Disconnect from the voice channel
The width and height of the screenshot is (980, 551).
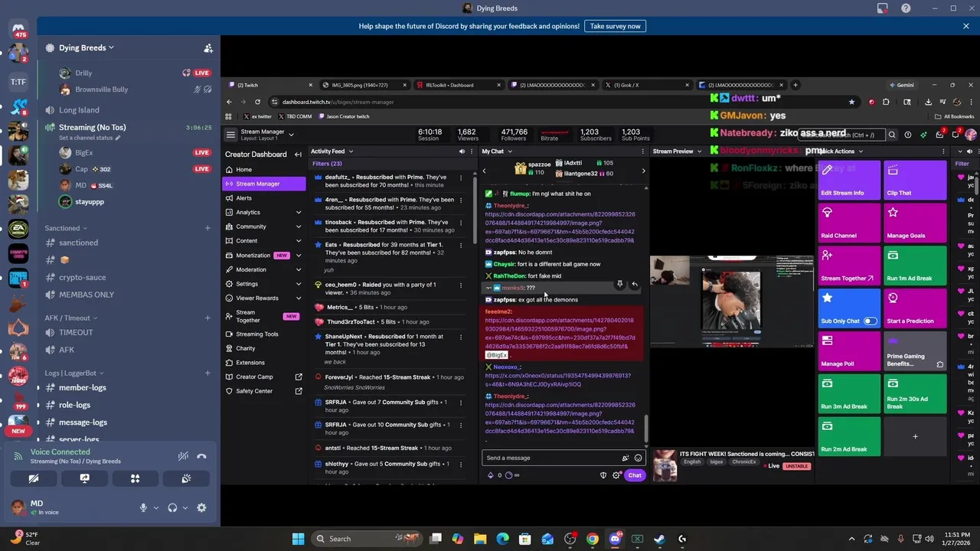coord(201,456)
